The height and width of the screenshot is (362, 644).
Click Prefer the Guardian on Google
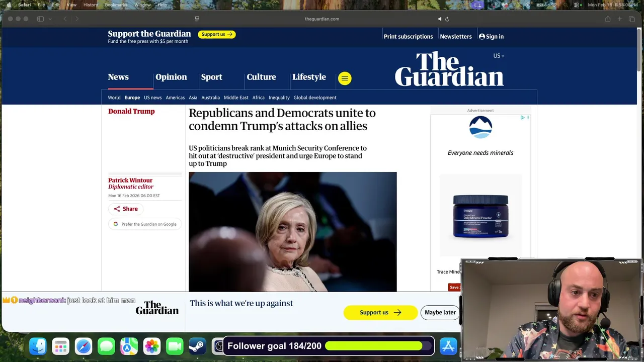tap(145, 224)
